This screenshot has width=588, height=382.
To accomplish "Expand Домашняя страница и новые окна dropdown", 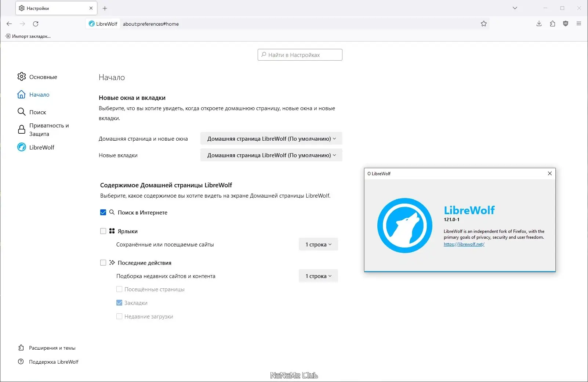I will pyautogui.click(x=271, y=138).
